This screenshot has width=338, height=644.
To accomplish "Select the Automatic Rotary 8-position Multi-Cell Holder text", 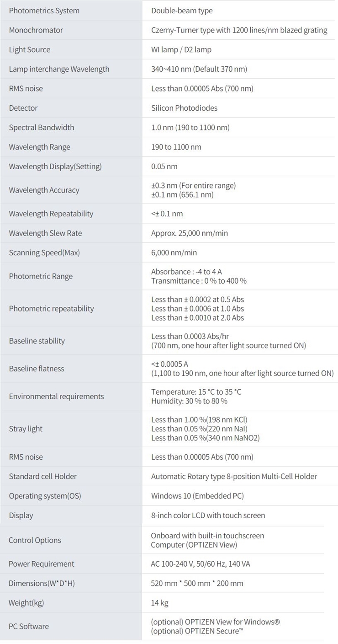I will [234, 477].
